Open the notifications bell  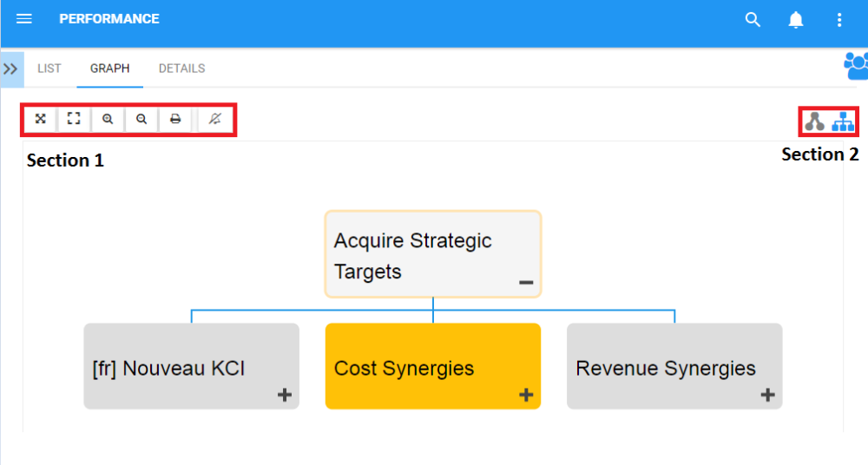point(796,20)
